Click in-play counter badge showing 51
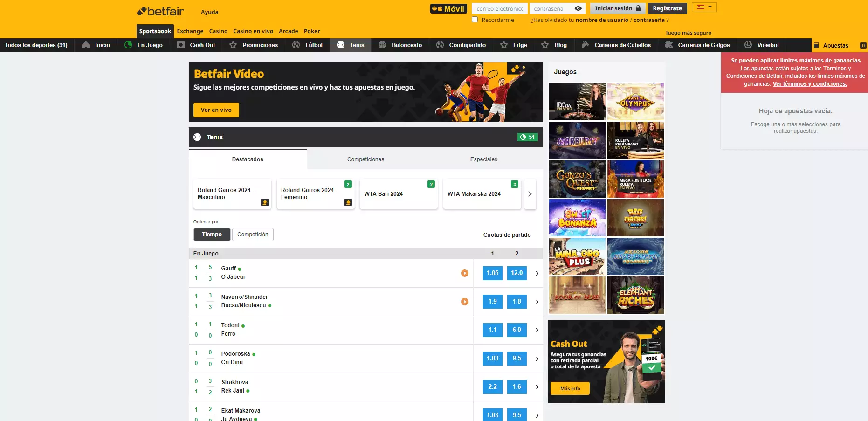Image resolution: width=868 pixels, height=421 pixels. pos(528,137)
